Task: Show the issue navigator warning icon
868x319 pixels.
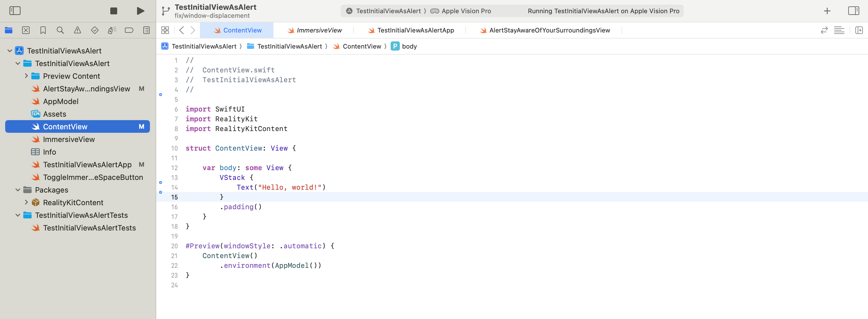Action: point(78,30)
